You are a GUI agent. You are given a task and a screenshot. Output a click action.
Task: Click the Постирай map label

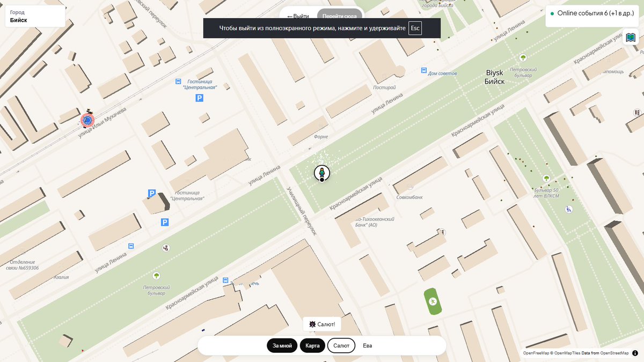coord(384,87)
